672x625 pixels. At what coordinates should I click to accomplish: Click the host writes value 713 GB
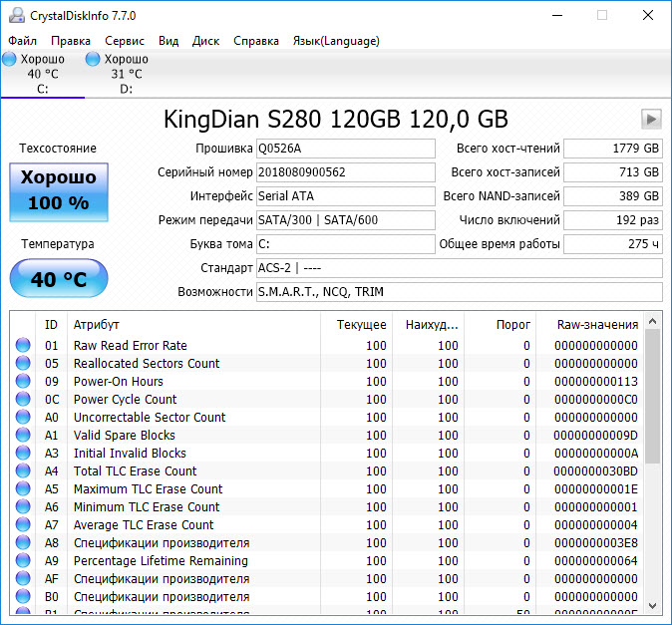tap(613, 172)
